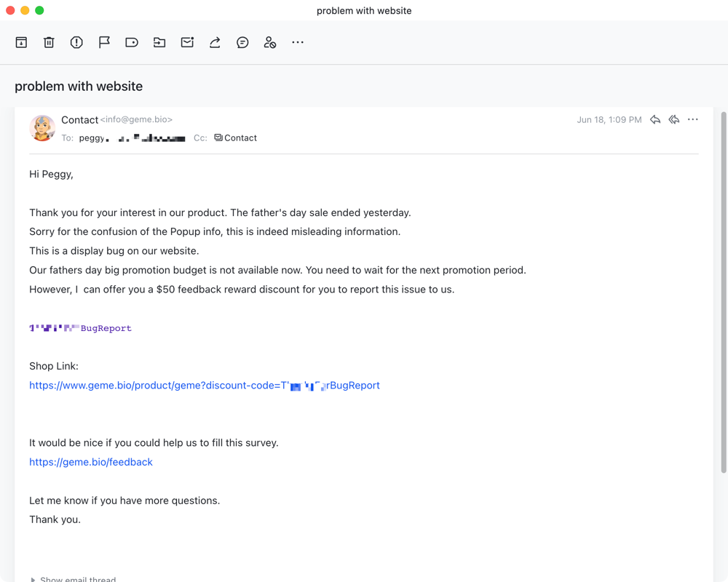Open the toolbar's more actions menu
The height and width of the screenshot is (582, 728).
(298, 42)
